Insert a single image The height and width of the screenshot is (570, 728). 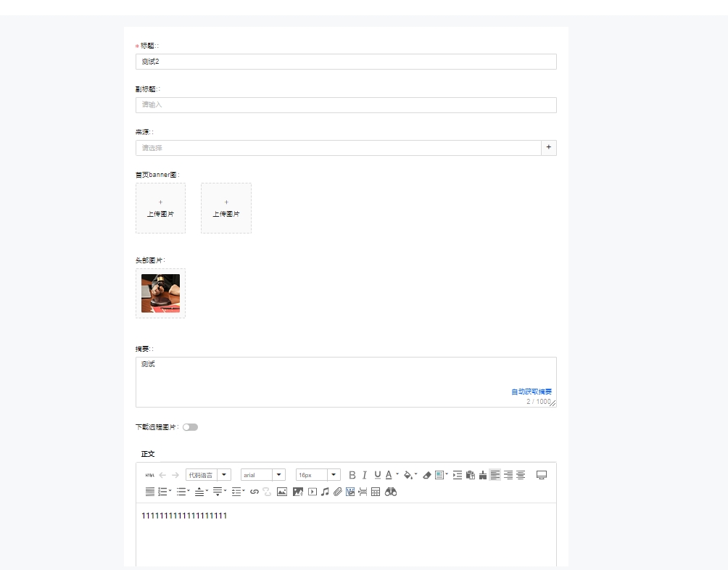tap(282, 492)
